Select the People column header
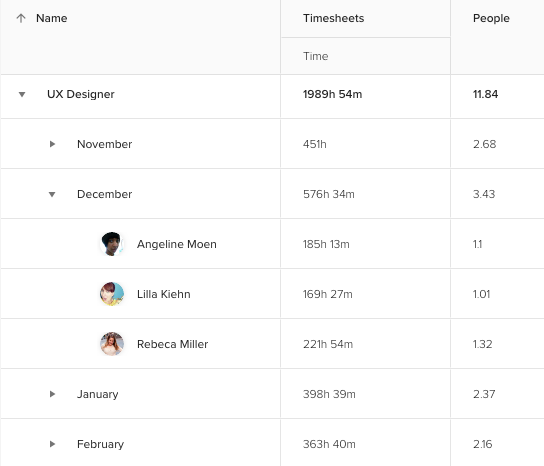The width and height of the screenshot is (544, 466). coord(491,18)
